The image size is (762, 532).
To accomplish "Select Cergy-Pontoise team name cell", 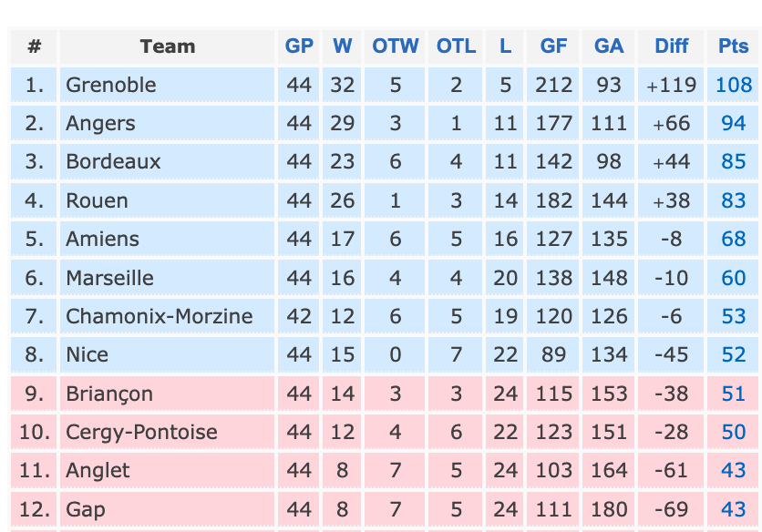I will (x=167, y=432).
